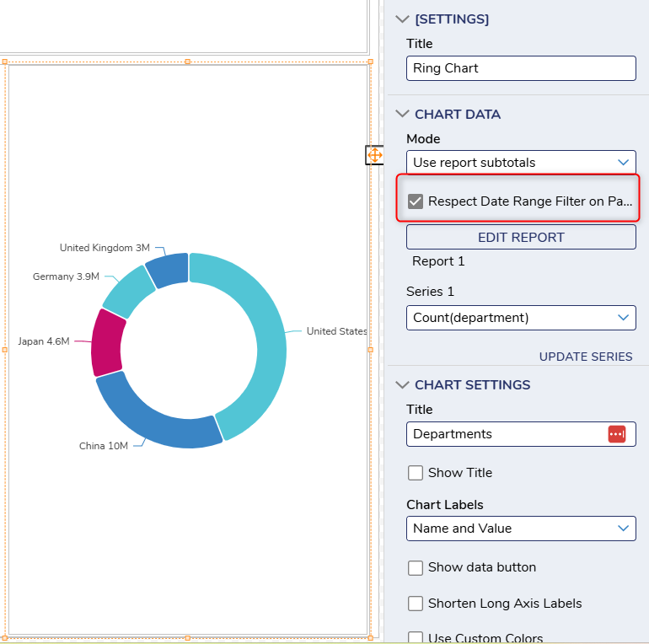Open the Chart Labels dropdown
Viewport: 649px width, 644px height.
(x=521, y=529)
